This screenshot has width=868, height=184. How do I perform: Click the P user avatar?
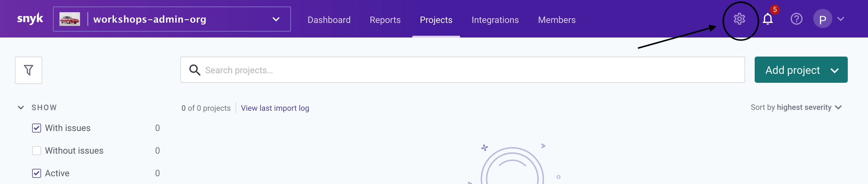click(822, 19)
